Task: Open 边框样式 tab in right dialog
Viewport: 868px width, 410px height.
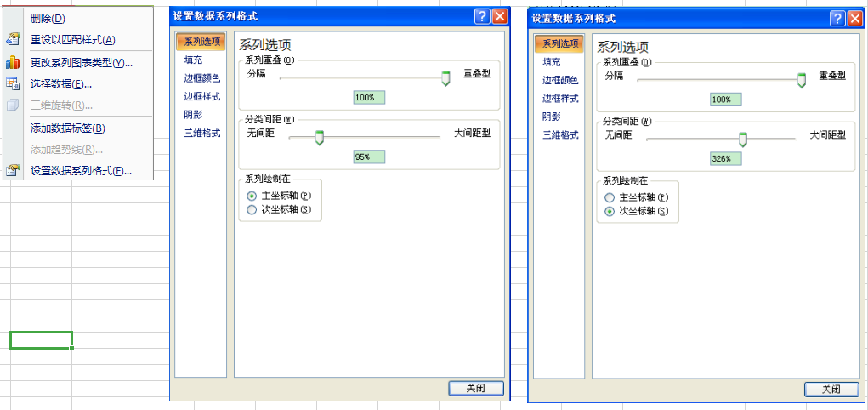Action: [x=560, y=98]
